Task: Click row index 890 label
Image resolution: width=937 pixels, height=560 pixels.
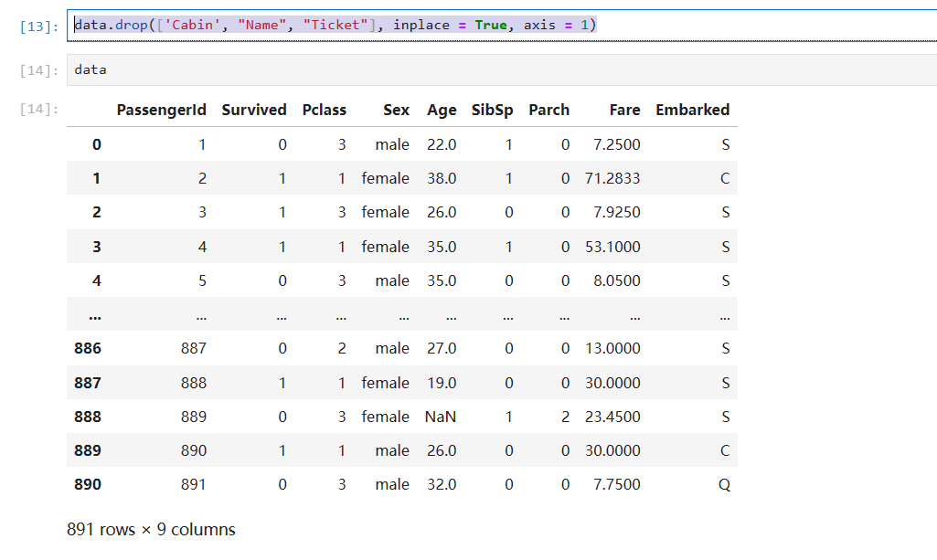Action: (88, 484)
